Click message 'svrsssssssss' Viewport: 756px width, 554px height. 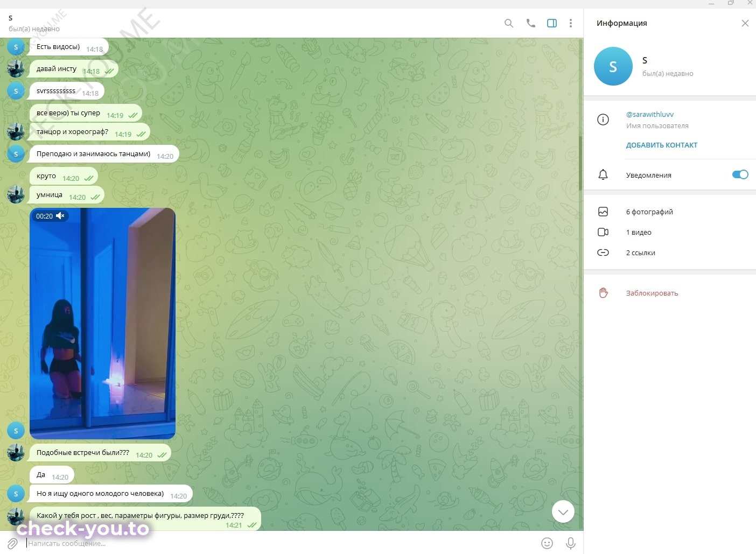[67, 91]
